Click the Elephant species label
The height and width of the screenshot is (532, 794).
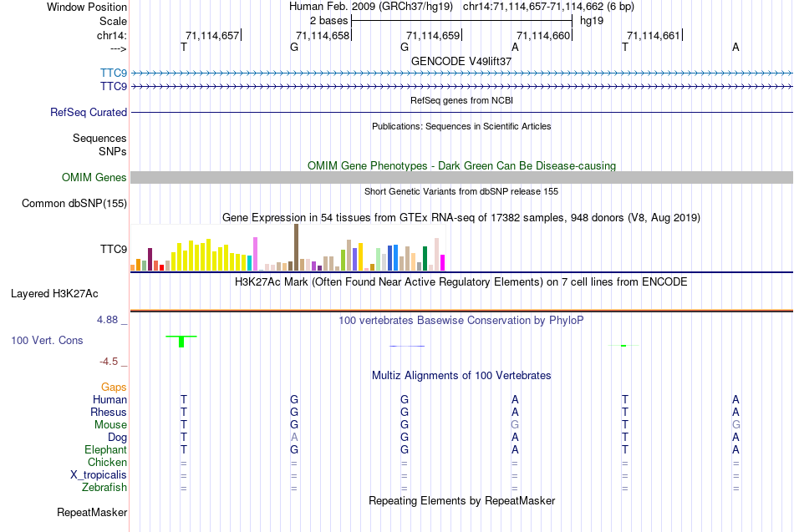105,449
